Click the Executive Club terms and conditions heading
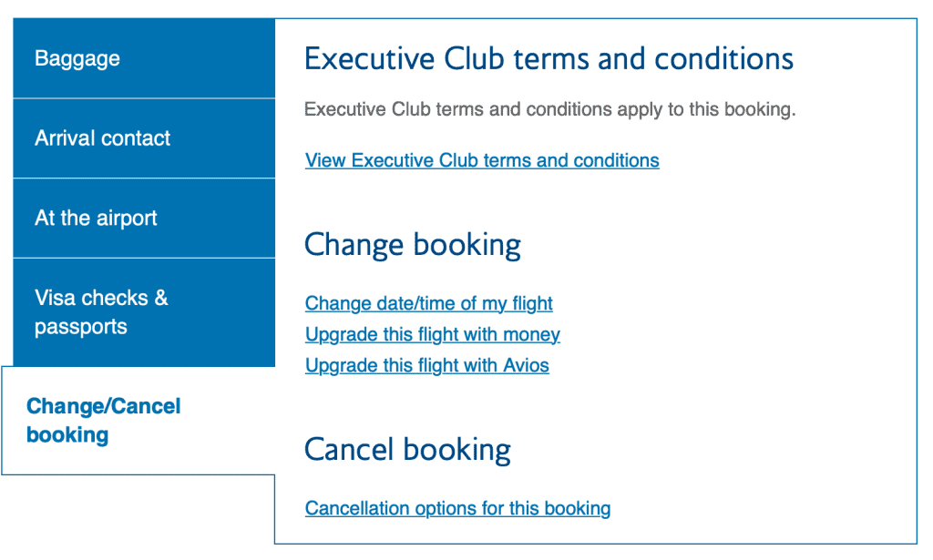The width and height of the screenshot is (933, 560). tap(549, 59)
